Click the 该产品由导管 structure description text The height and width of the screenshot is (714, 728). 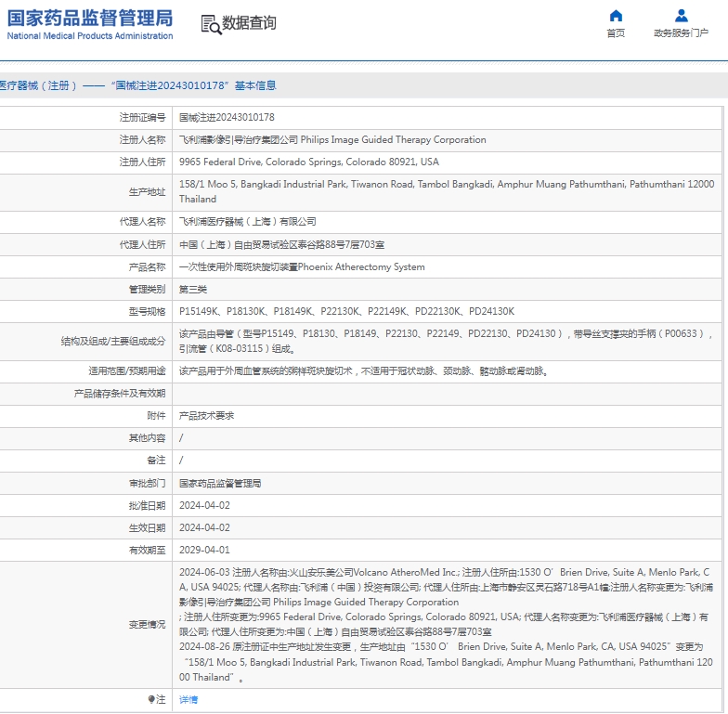(x=447, y=342)
